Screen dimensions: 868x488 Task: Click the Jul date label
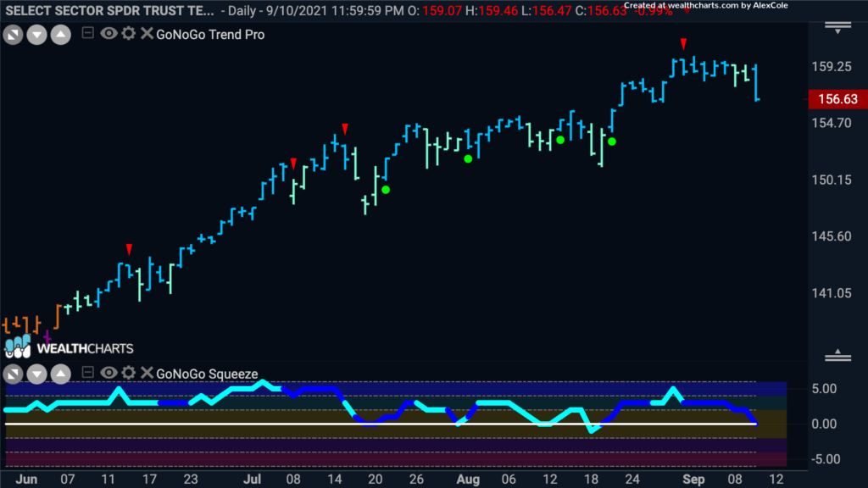pyautogui.click(x=252, y=480)
